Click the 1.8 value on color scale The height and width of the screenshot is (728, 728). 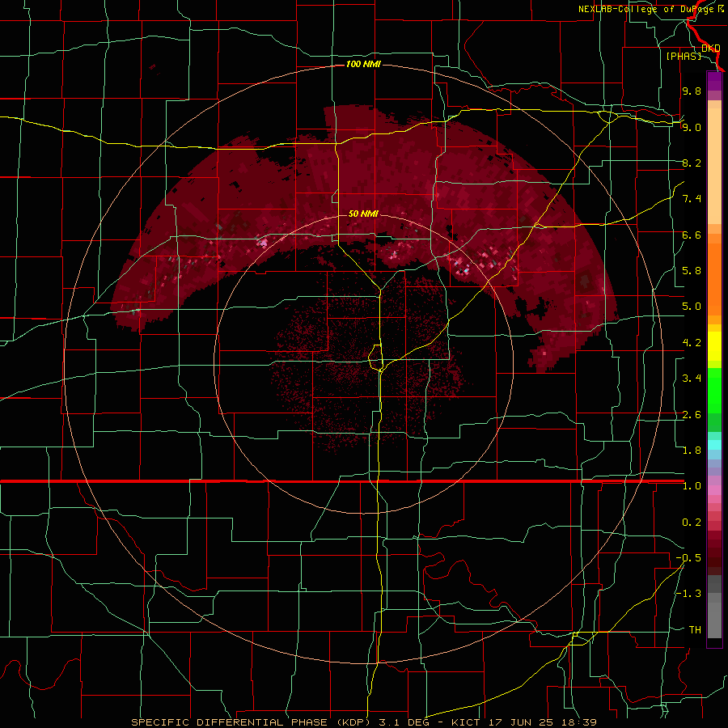[x=692, y=451]
